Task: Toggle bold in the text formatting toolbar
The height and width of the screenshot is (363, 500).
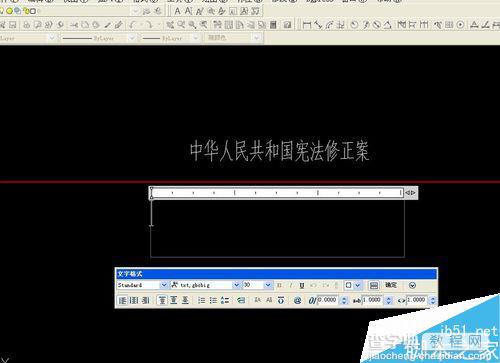Action: pyautogui.click(x=279, y=285)
